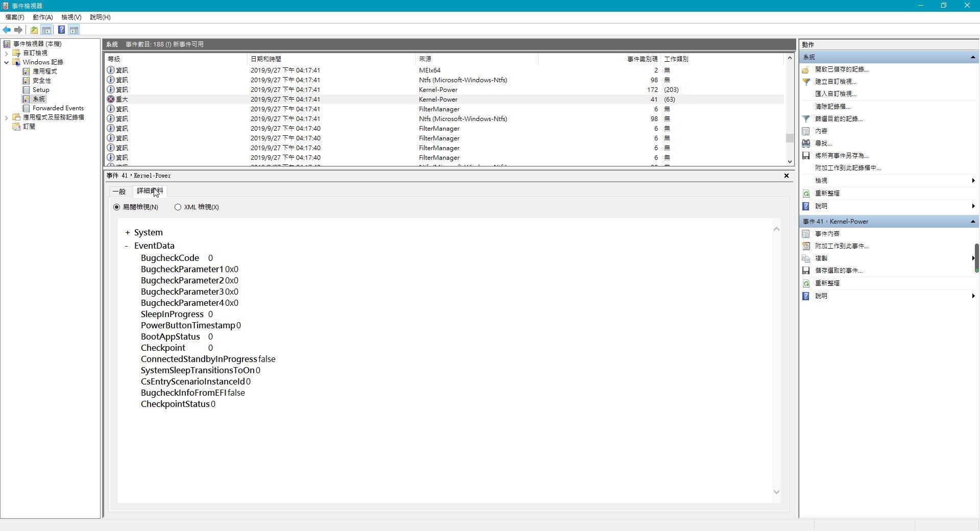980x531 pixels.
Task: Select Forwarded Events log in tree
Action: tap(58, 108)
